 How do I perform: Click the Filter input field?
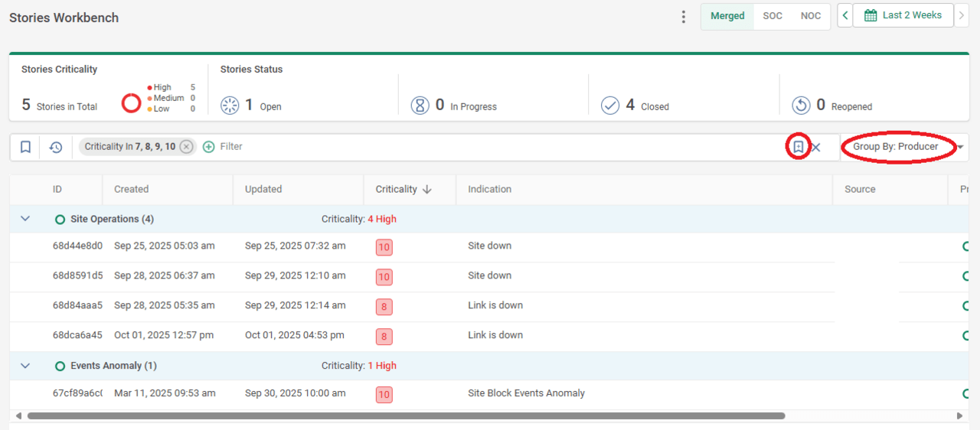pos(498,147)
